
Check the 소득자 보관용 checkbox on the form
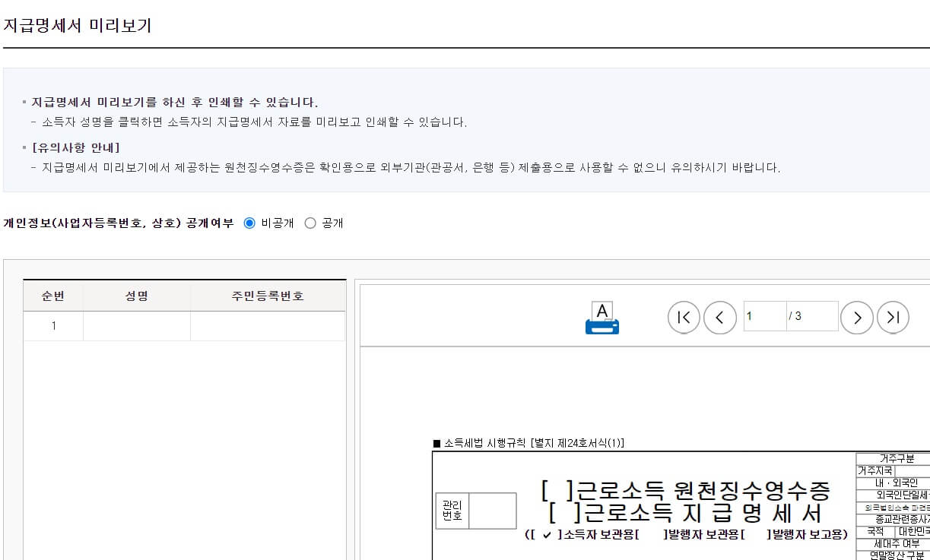545,533
